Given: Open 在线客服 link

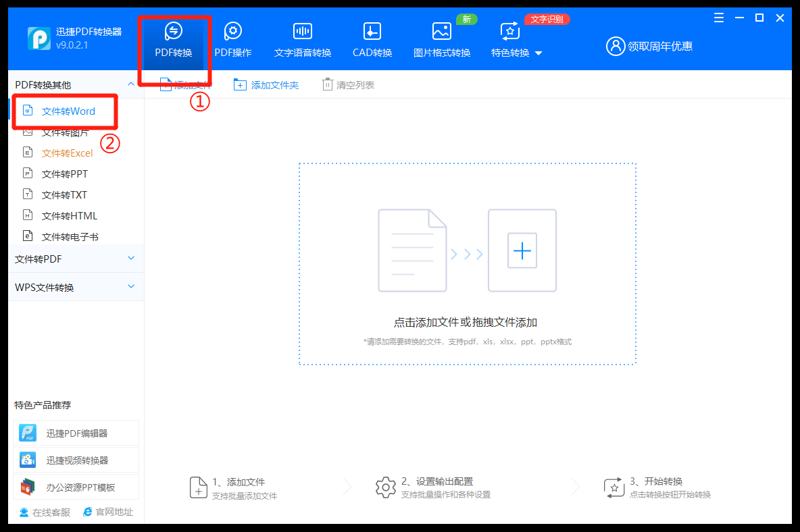Looking at the screenshot, I should 45,512.
